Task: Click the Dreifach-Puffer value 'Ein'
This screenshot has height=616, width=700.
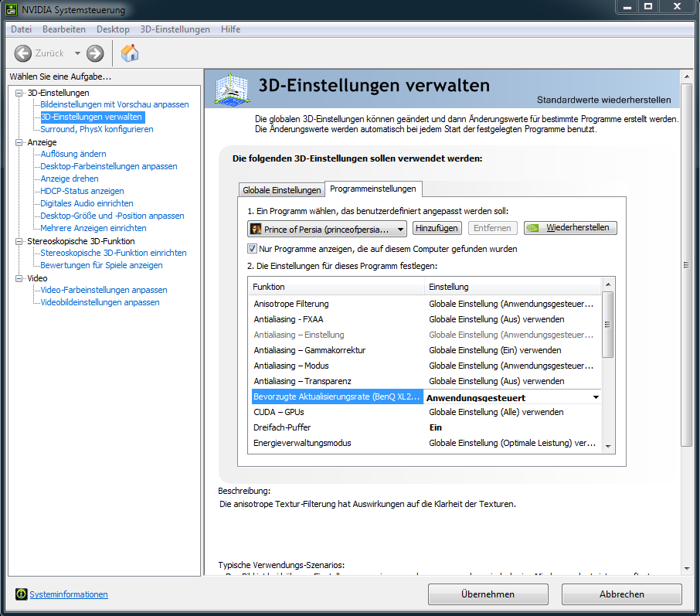Action: (435, 427)
